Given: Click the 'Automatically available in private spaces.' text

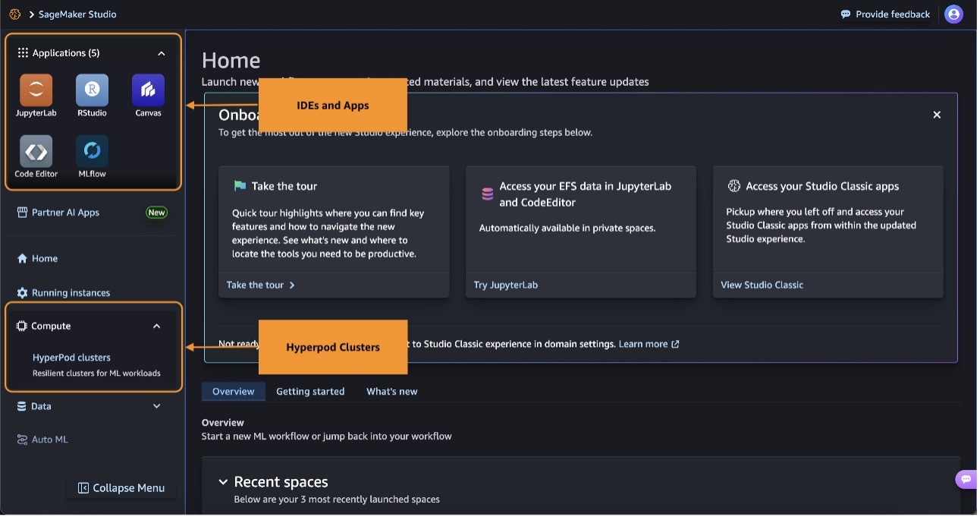Looking at the screenshot, I should [567, 228].
